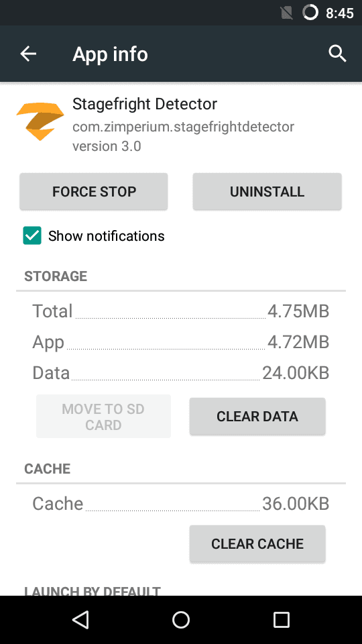Open search with the magnifier icon
Viewport: 362px width, 644px height.
[337, 54]
